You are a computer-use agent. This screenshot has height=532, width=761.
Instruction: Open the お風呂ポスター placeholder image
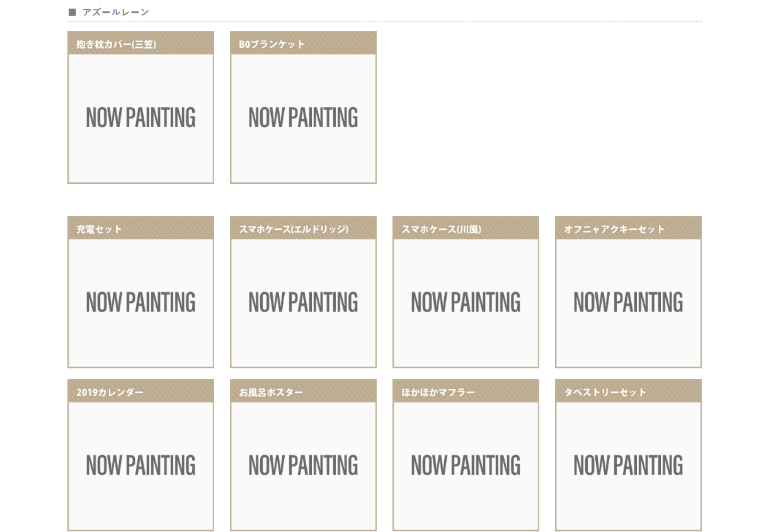(303, 465)
